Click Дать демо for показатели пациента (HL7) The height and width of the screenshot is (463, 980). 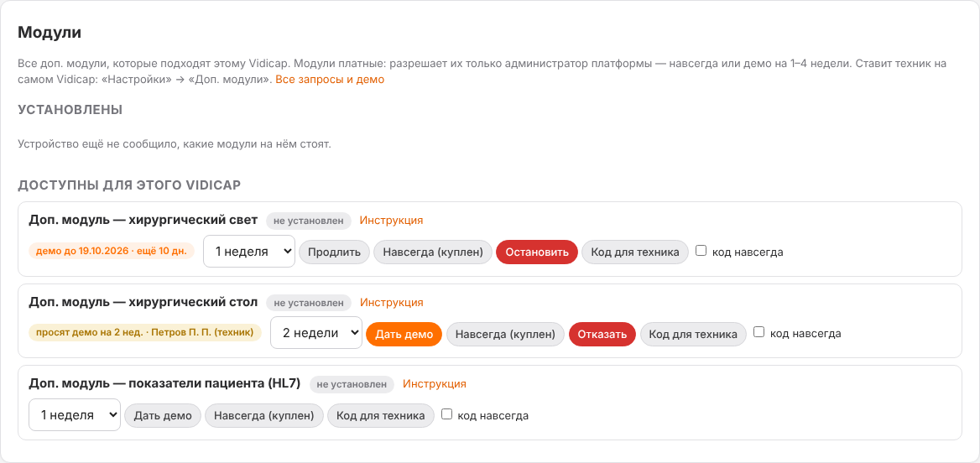click(x=163, y=415)
